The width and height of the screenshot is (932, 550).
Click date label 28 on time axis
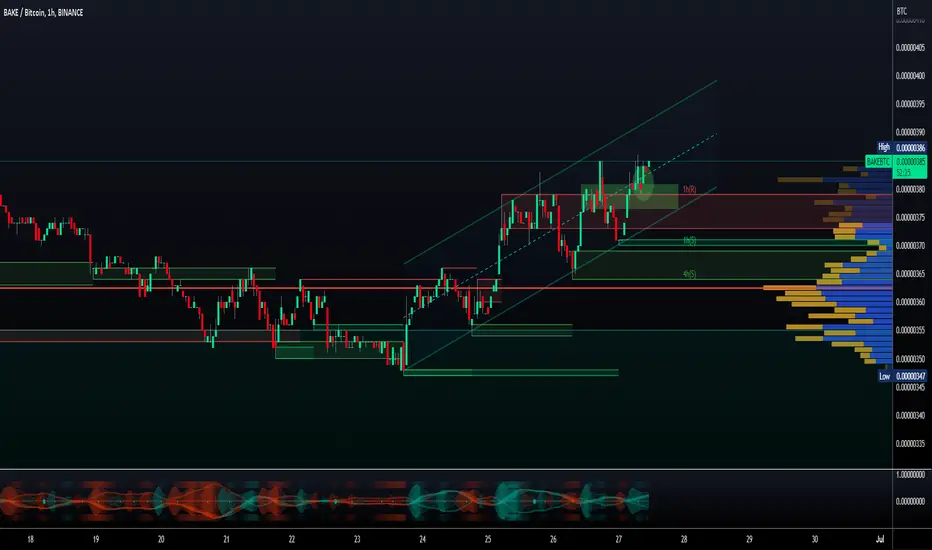click(684, 540)
